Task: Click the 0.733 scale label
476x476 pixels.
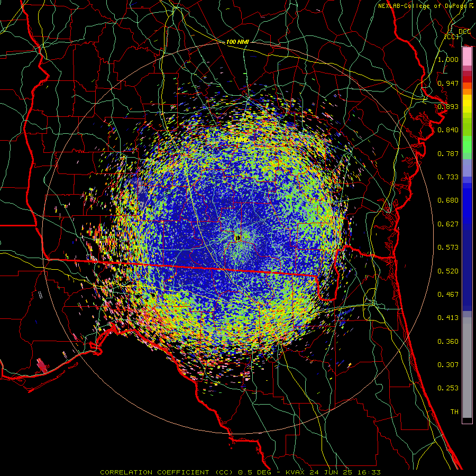Action: tap(448, 177)
